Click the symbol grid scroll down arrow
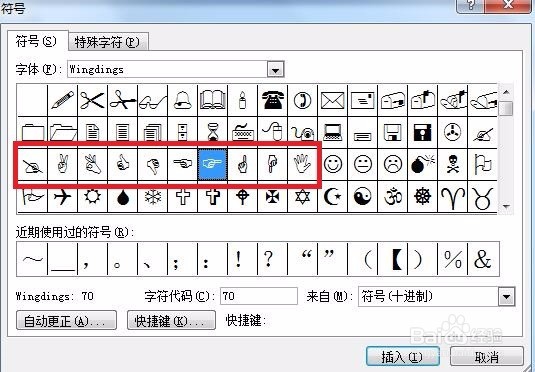 tap(506, 206)
